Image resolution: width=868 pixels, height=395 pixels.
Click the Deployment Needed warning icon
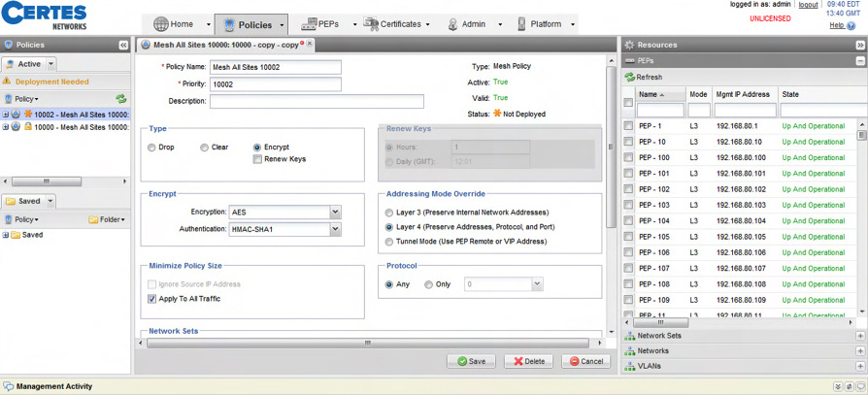point(9,82)
